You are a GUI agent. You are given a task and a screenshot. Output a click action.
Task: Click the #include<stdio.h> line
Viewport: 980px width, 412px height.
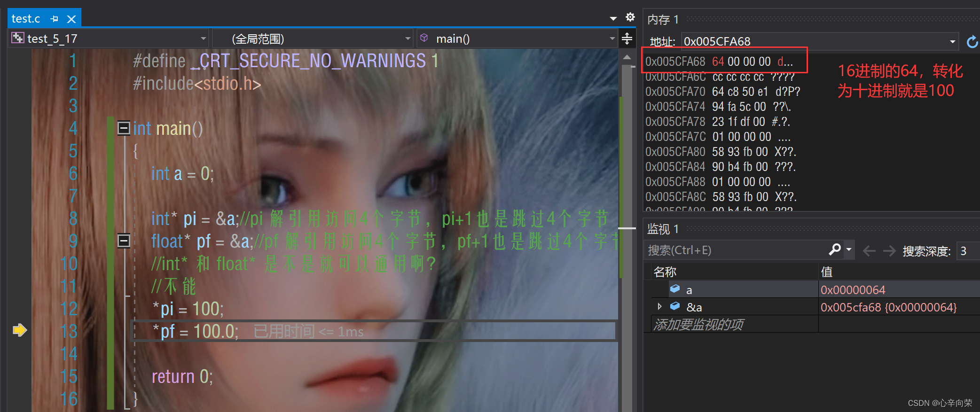197,84
